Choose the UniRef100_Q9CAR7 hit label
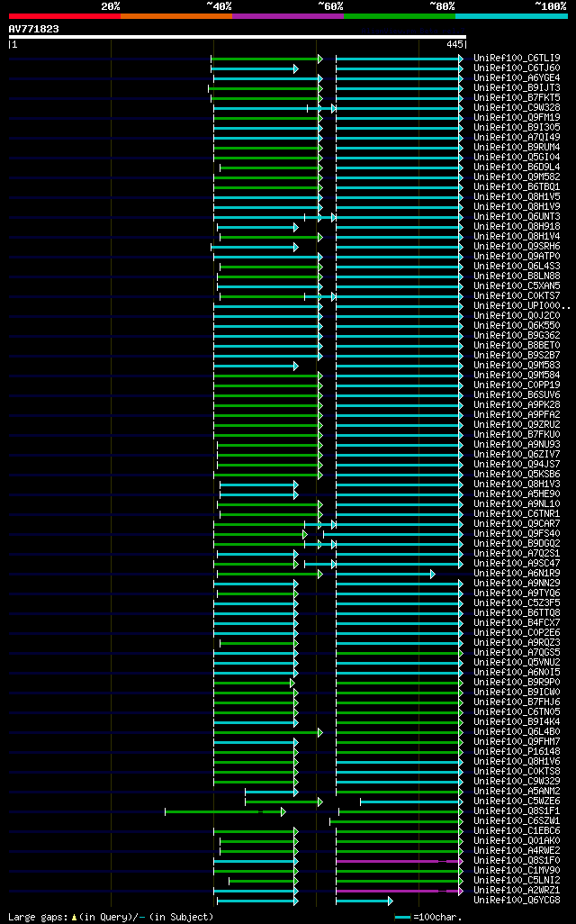 pyautogui.click(x=517, y=523)
